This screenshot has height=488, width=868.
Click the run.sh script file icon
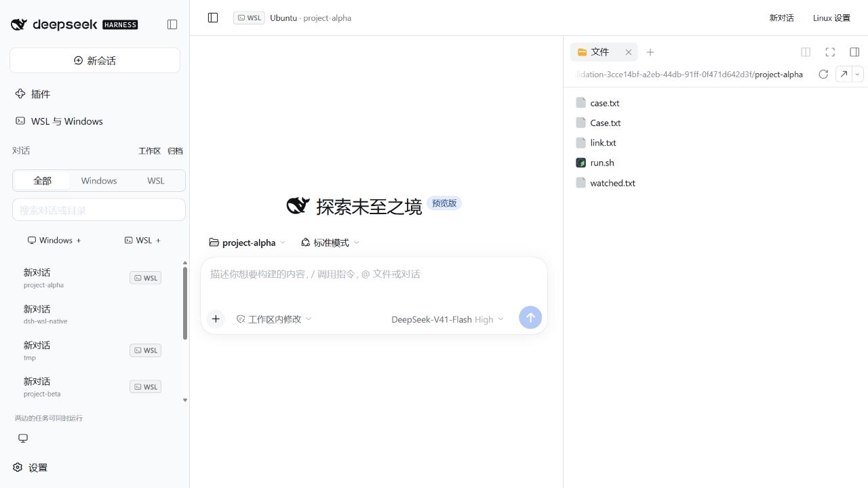(x=580, y=163)
